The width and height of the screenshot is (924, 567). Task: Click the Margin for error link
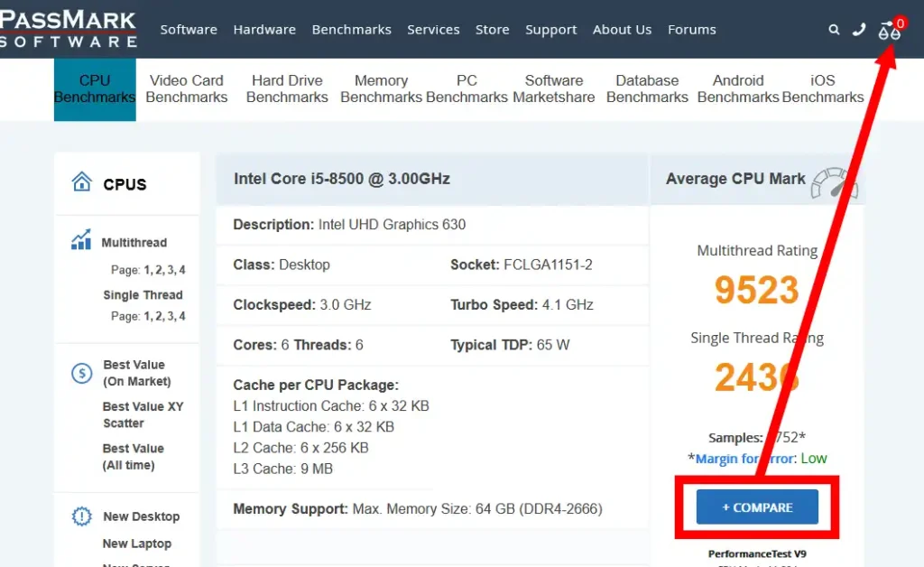(744, 459)
